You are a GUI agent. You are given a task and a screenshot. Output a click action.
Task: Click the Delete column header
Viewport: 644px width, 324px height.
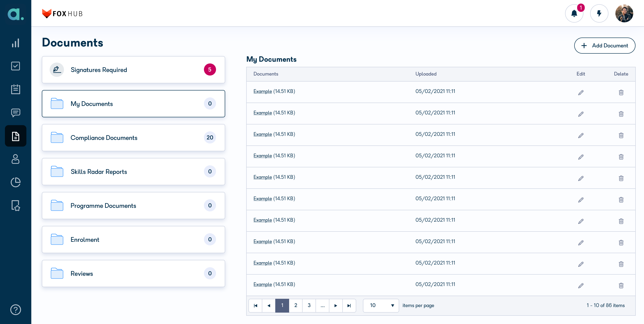coord(621,74)
